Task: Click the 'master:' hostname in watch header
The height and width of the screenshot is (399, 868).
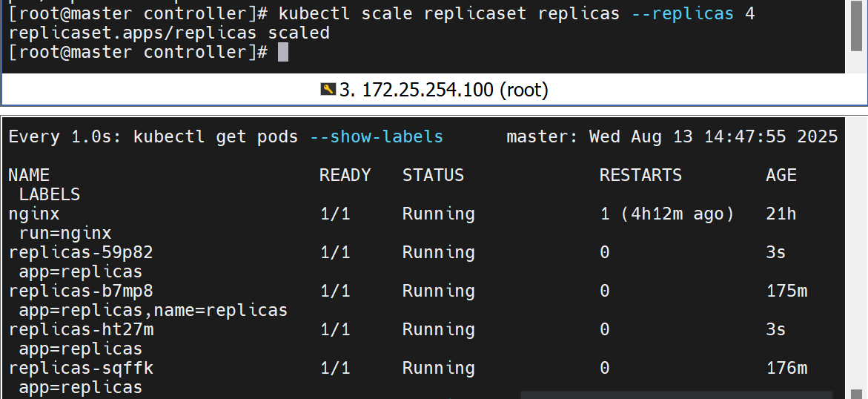Action: tap(543, 136)
